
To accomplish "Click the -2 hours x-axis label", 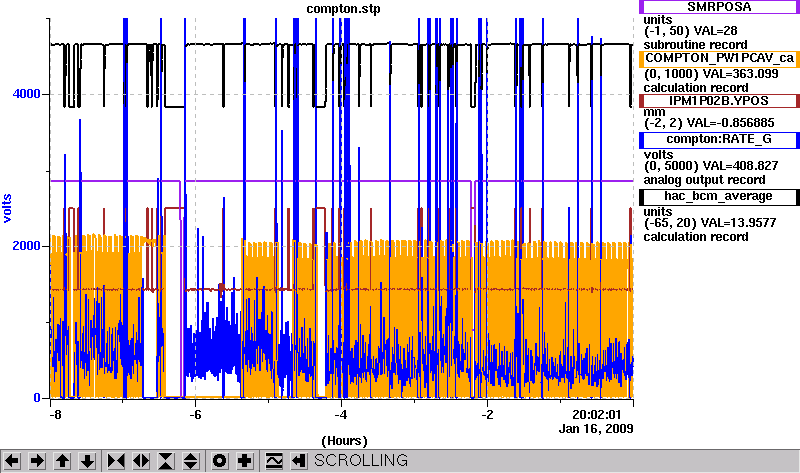I will 487,414.
